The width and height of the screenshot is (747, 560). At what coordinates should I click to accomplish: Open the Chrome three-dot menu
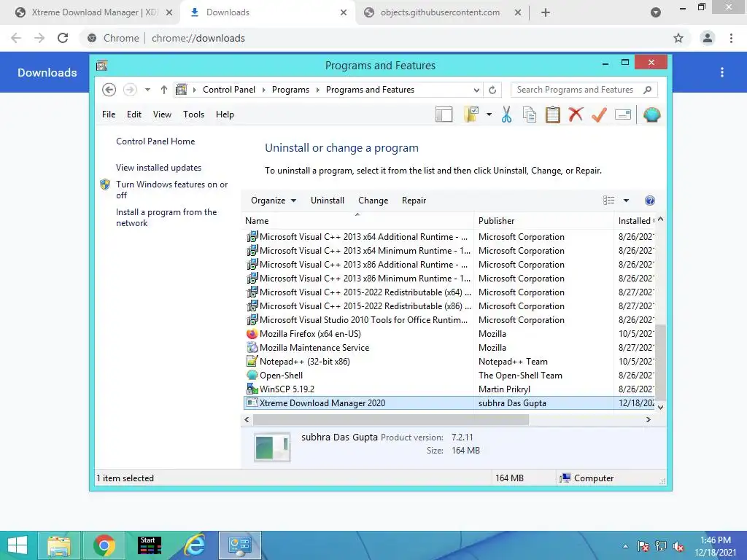(731, 38)
